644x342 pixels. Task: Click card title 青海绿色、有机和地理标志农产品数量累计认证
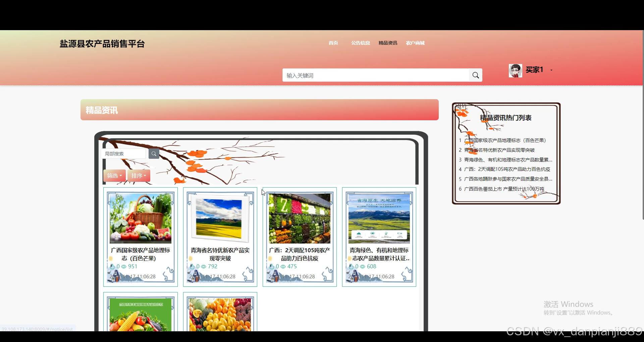(379, 254)
